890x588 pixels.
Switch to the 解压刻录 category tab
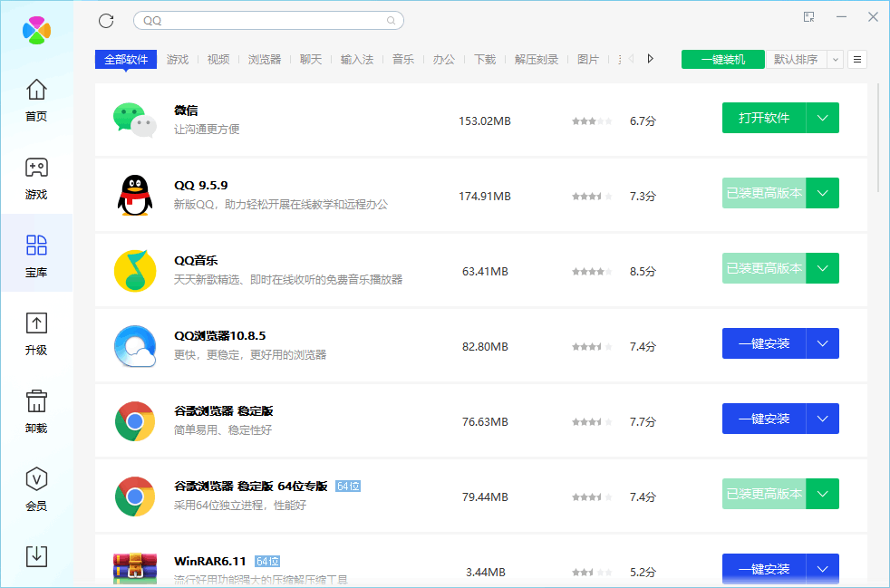pos(537,59)
